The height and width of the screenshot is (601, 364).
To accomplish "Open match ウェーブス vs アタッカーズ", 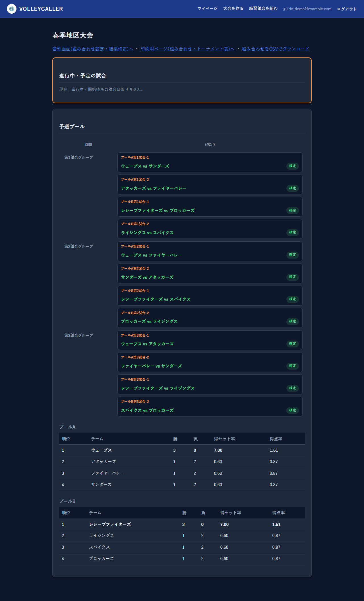I will coord(210,340).
